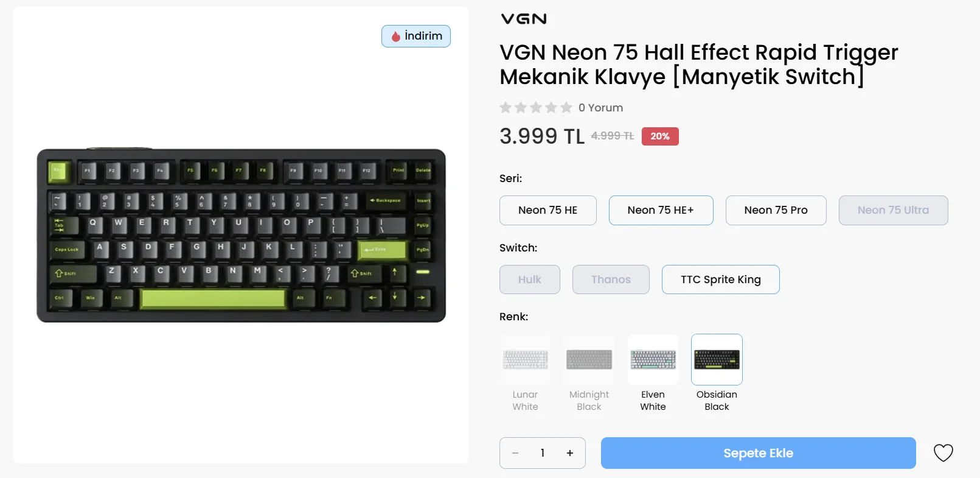Select the Neon 75 HE+ series

pos(661,210)
